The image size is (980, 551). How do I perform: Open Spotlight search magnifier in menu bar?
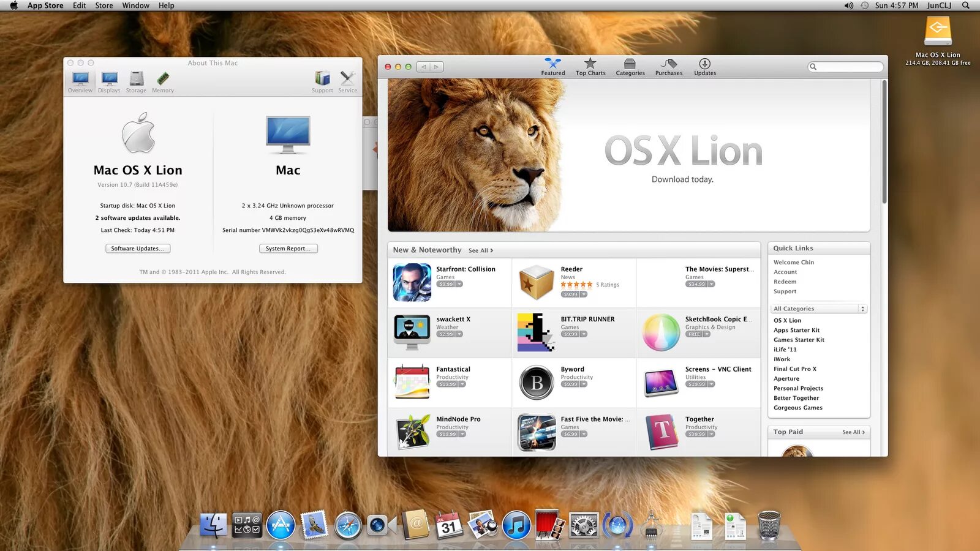point(966,6)
